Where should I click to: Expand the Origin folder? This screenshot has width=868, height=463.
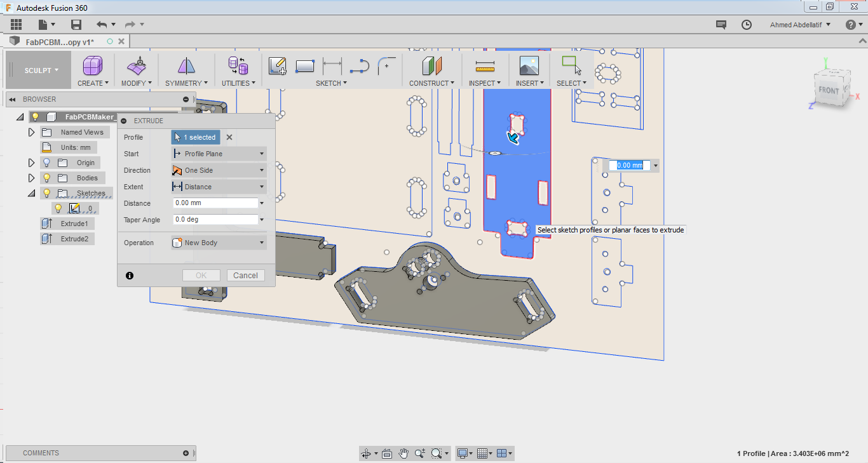pos(31,163)
